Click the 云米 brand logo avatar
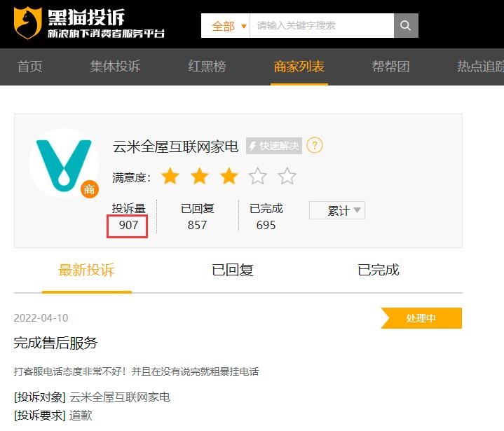The width and height of the screenshot is (504, 431). pyautogui.click(x=64, y=163)
